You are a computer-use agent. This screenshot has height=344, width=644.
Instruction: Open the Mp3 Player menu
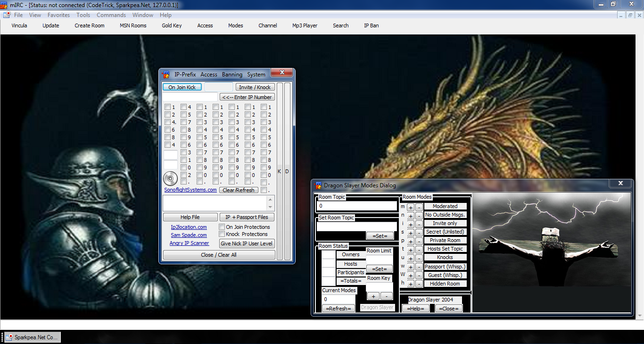coord(305,25)
